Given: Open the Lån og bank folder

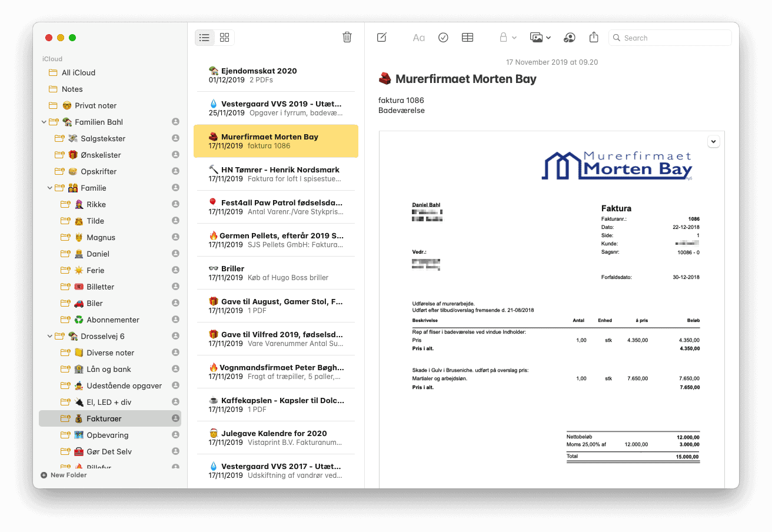Looking at the screenshot, I should pyautogui.click(x=110, y=369).
